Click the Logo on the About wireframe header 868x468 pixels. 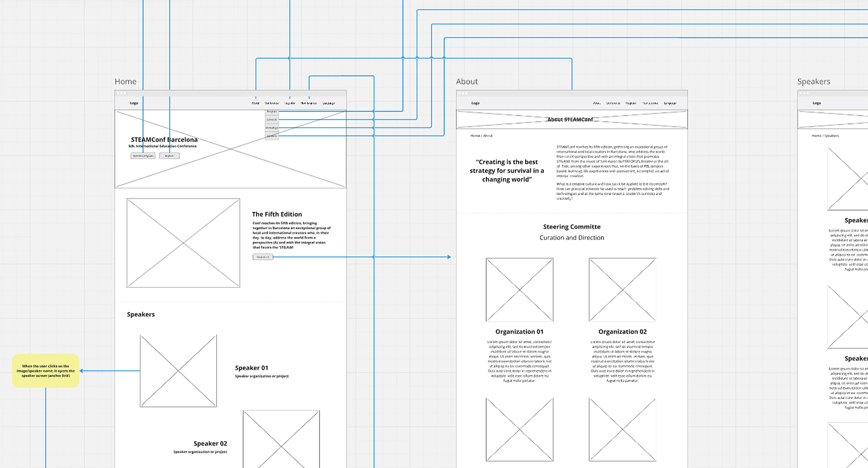476,103
